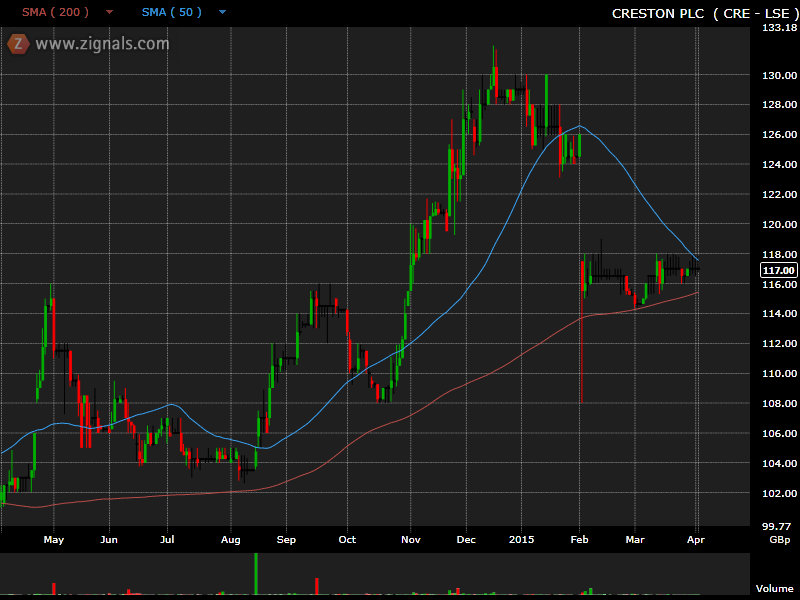Open the SMA (200) dropdown arrow

click(109, 13)
